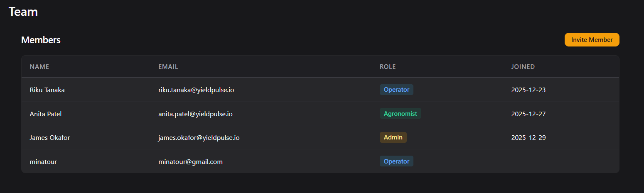Click the Joined column header

[523, 67]
